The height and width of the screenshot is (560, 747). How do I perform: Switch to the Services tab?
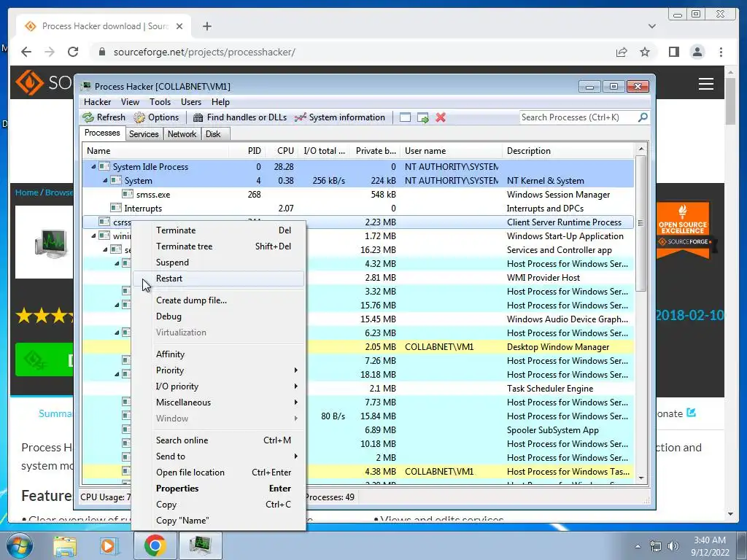tap(144, 134)
